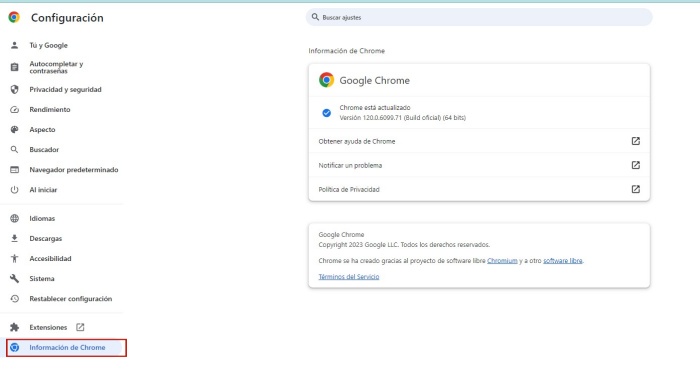Click the Configuración page title
Viewport: 700px width, 386px height.
click(x=67, y=18)
